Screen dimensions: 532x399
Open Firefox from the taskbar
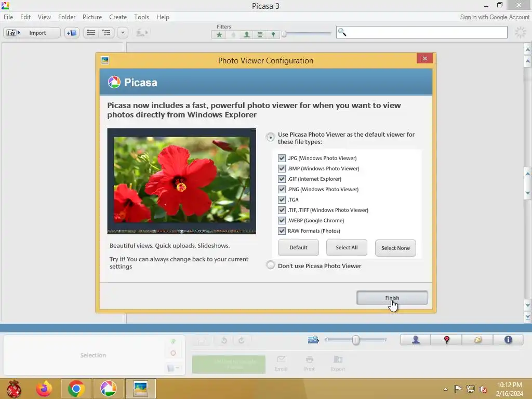pyautogui.click(x=44, y=389)
